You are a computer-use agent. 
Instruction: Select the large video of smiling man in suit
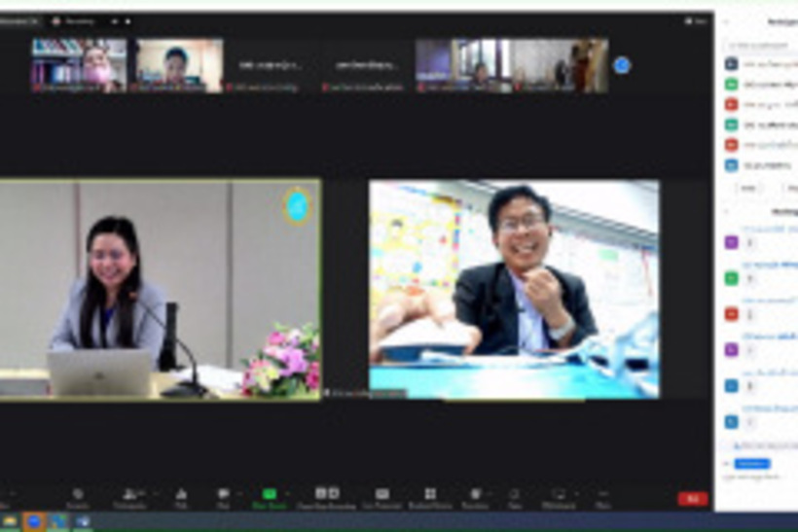514,289
